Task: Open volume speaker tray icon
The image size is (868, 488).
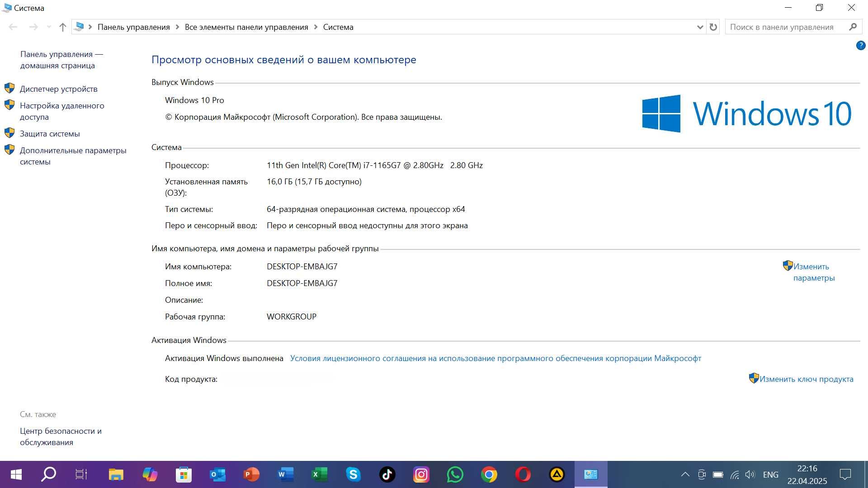Action: click(750, 474)
